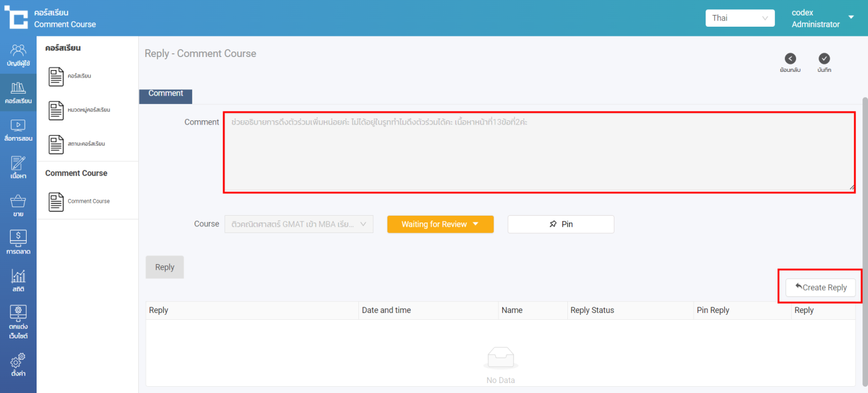Viewport: 868px width, 393px height.
Task: Open the Course selection dropdown
Action: tap(299, 224)
